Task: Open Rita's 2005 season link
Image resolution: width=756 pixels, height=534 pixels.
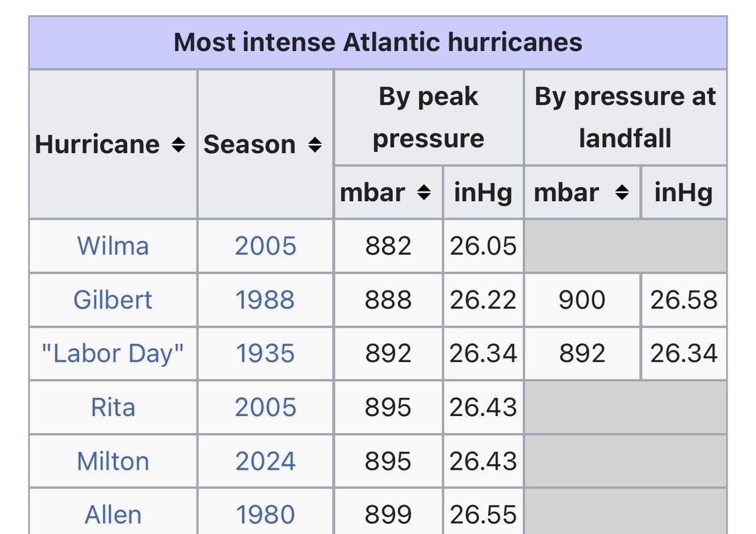Action: (x=265, y=407)
